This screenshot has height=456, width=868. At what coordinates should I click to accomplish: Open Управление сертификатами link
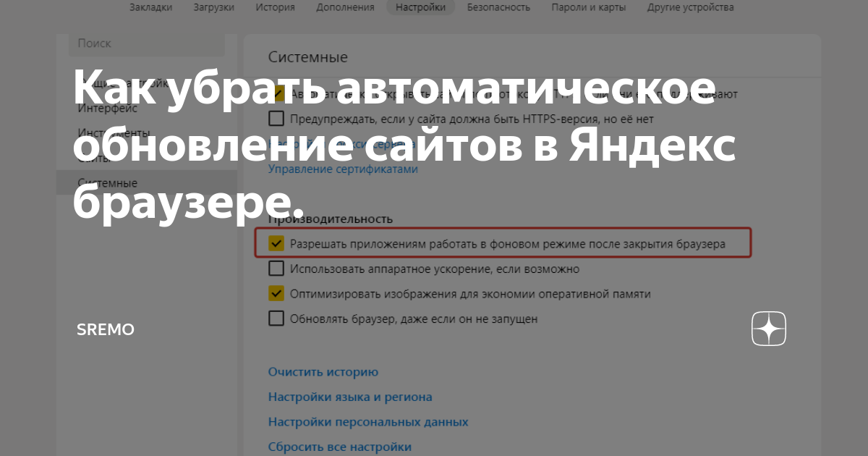click(343, 169)
